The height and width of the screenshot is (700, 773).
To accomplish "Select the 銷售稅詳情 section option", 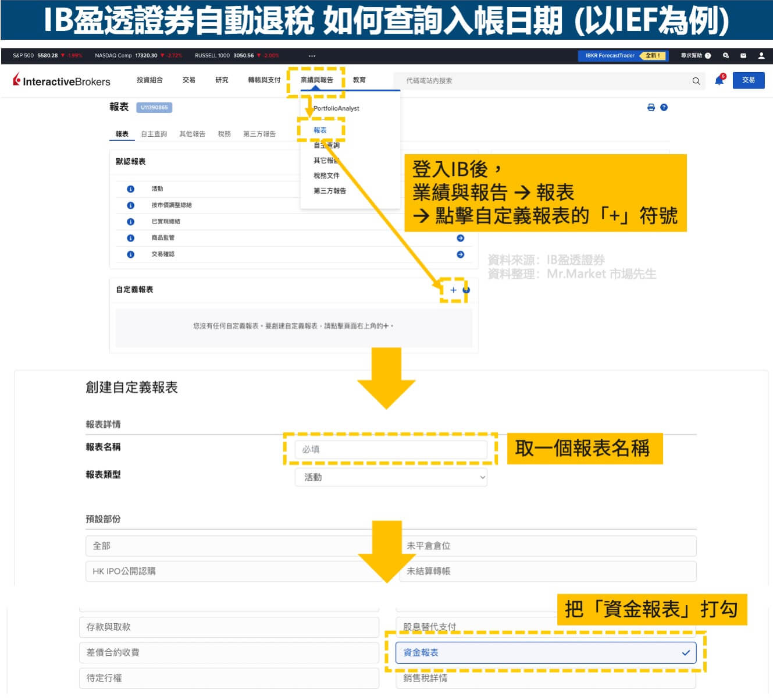I will pyautogui.click(x=546, y=678).
